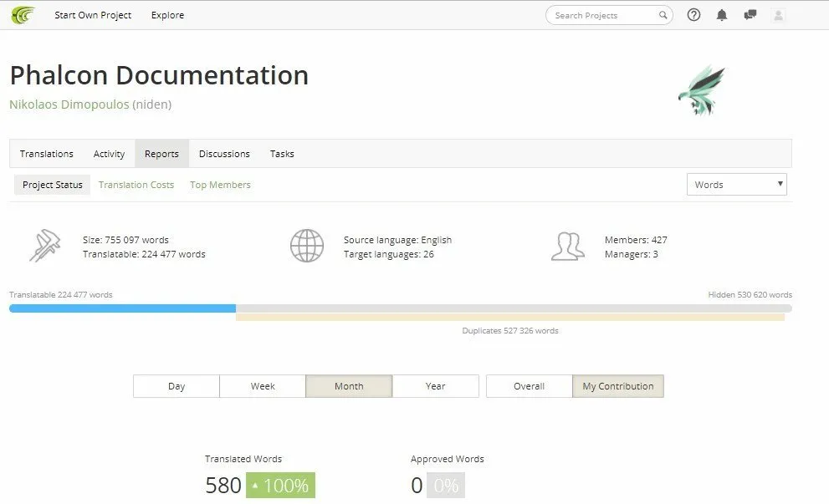Select the Month period toggle
The image size is (829, 504).
(349, 386)
